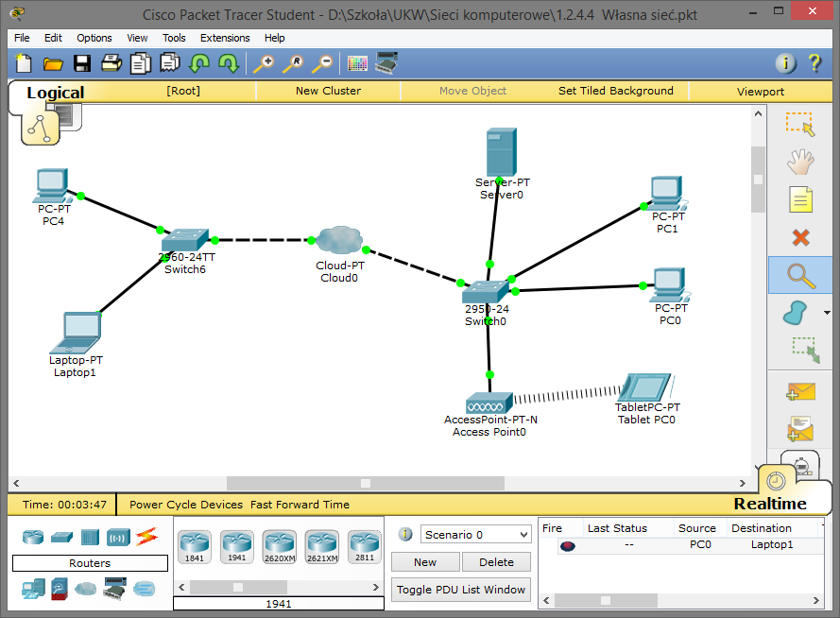
Task: Zoom in with the plus magnifier
Action: [x=264, y=63]
